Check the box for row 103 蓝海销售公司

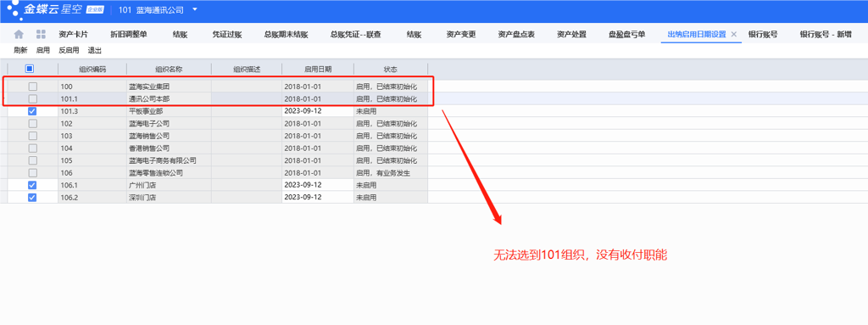pyautogui.click(x=33, y=136)
